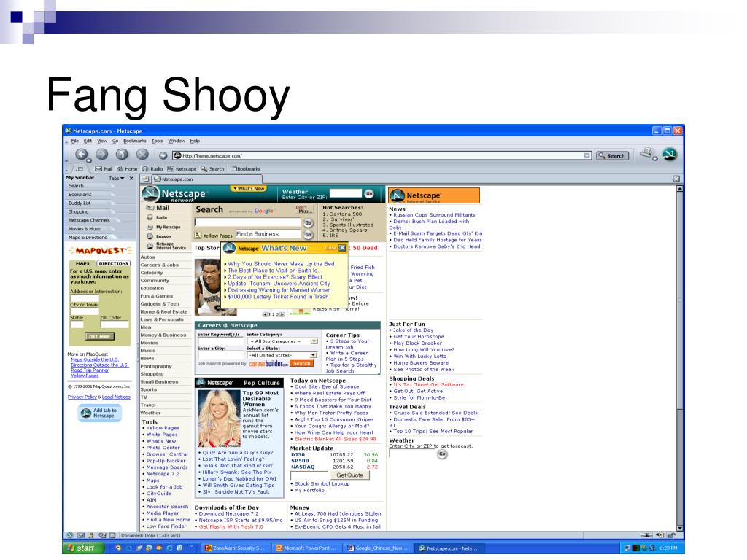Open the All Job Categories dropdown
The height and width of the screenshot is (560, 747).
pos(314,341)
